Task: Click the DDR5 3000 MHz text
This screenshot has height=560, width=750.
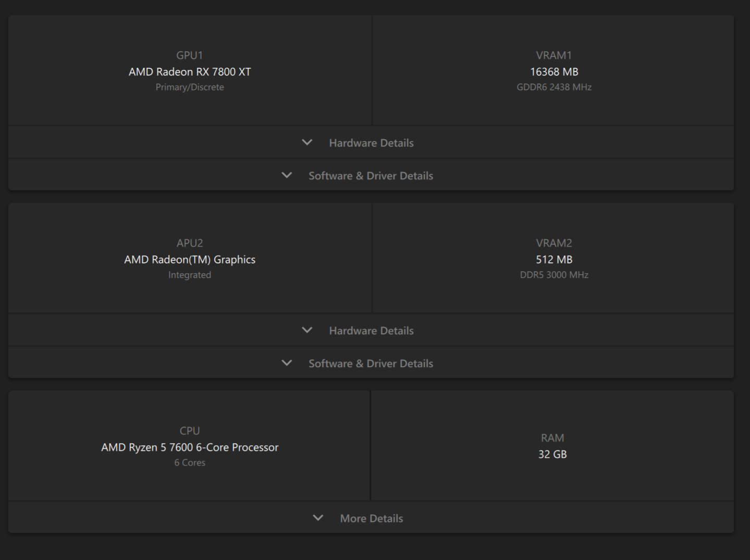Action: (x=554, y=275)
